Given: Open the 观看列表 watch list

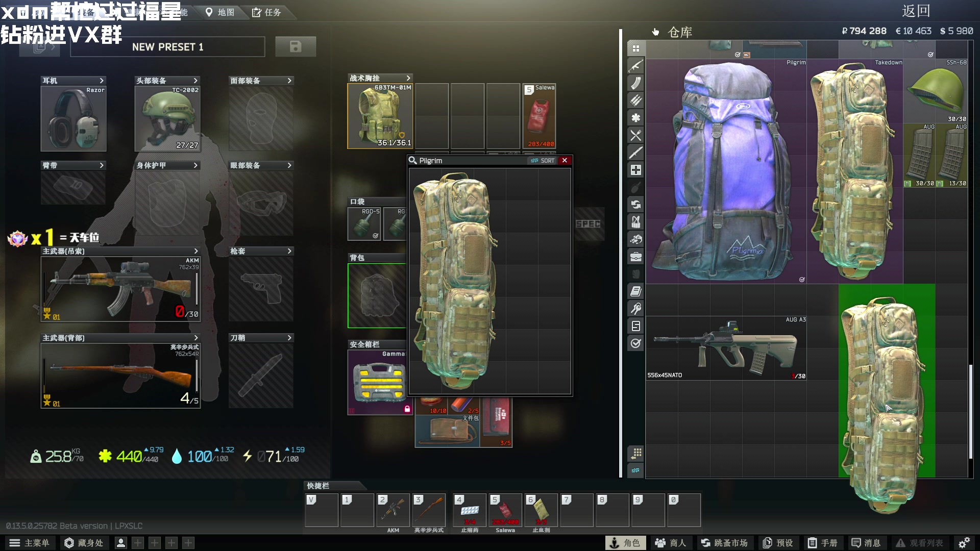Looking at the screenshot, I should coord(919,543).
